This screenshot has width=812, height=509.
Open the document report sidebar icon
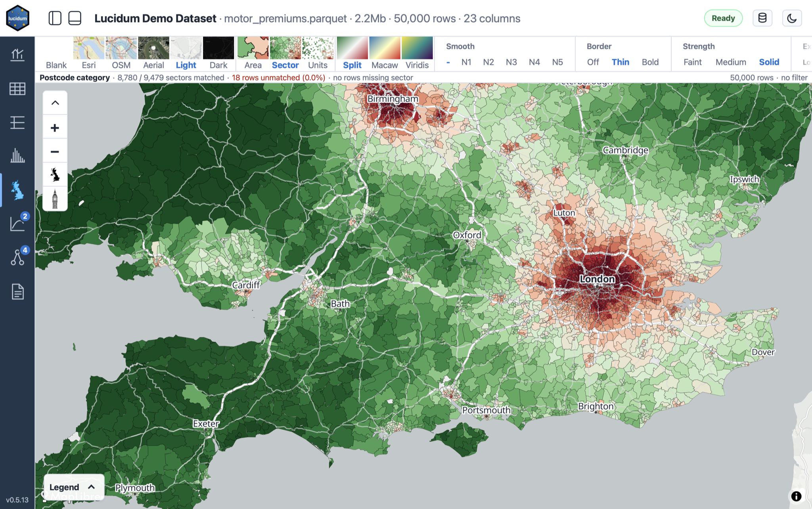point(17,292)
